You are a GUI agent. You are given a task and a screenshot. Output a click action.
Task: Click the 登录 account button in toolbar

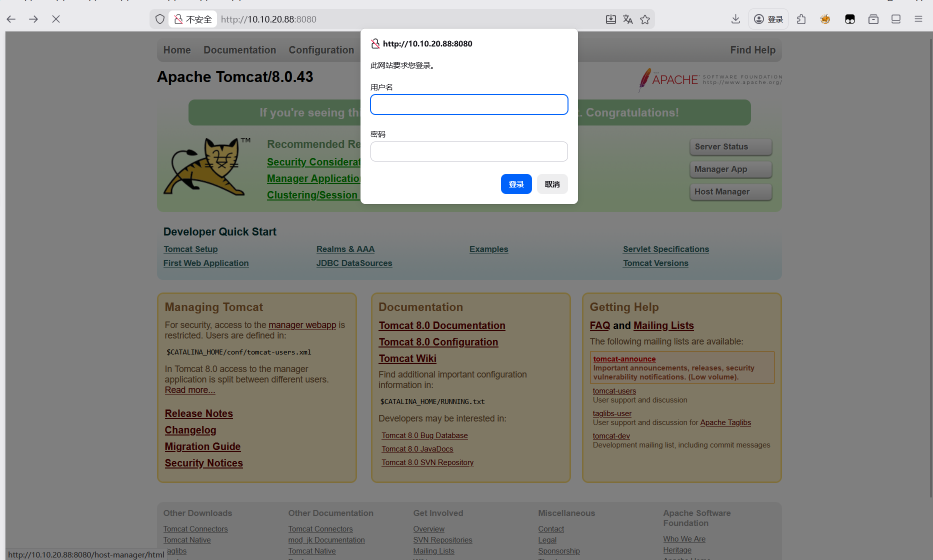[768, 19]
